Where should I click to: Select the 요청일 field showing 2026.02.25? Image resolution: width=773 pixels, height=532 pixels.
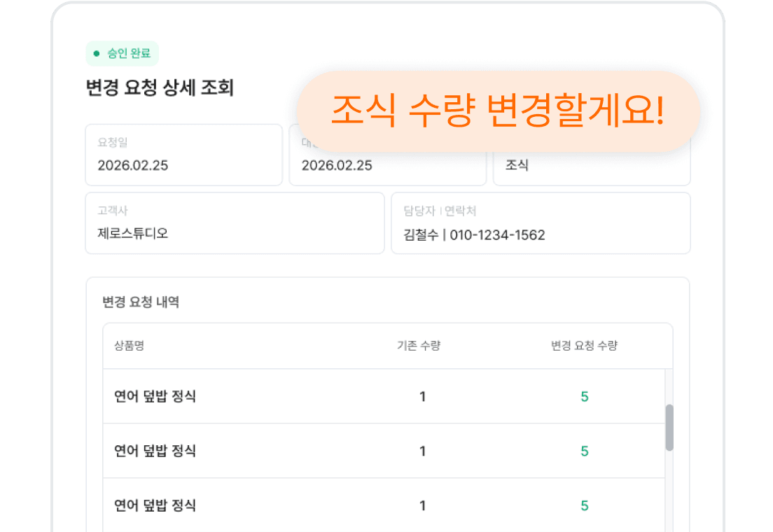point(184,155)
